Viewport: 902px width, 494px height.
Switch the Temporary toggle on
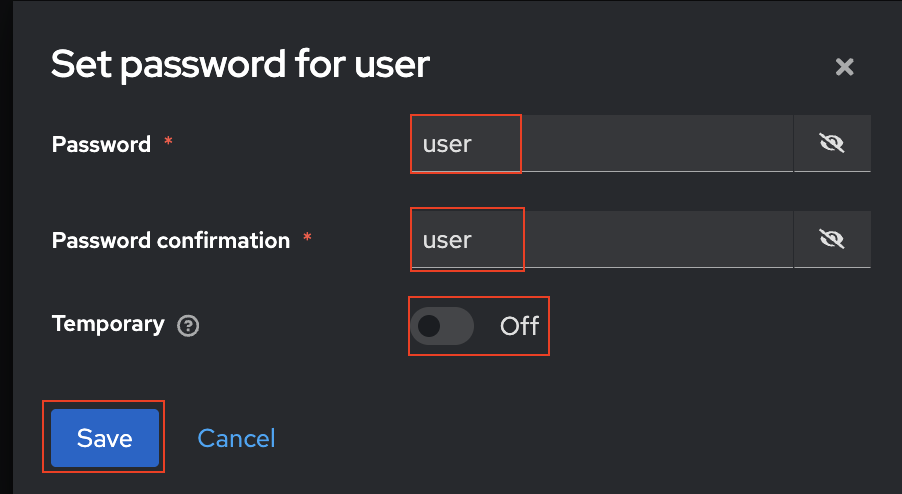tap(442, 326)
